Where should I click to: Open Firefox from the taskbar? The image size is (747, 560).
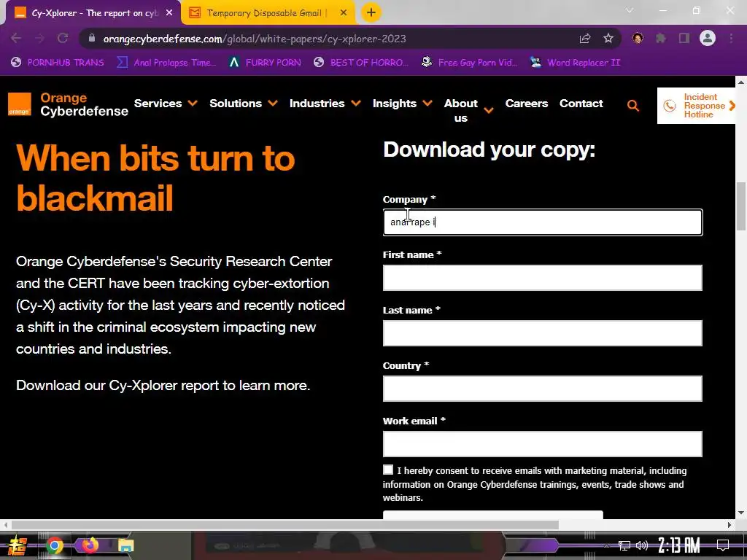click(90, 545)
